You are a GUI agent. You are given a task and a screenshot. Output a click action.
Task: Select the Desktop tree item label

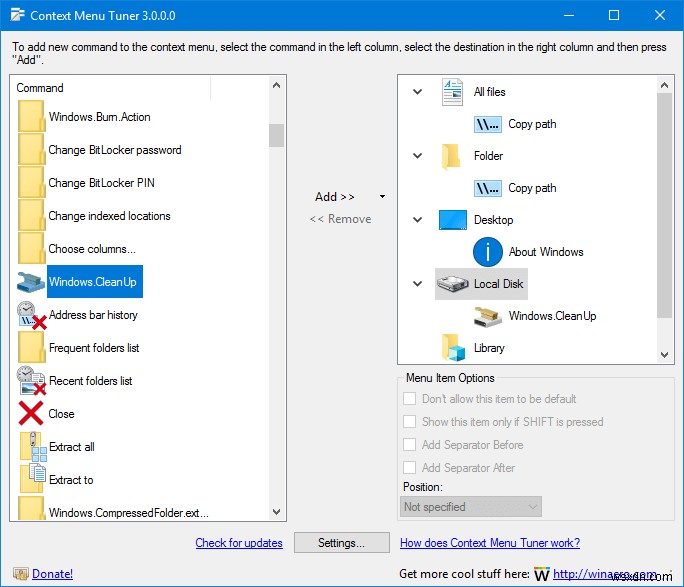pos(493,220)
